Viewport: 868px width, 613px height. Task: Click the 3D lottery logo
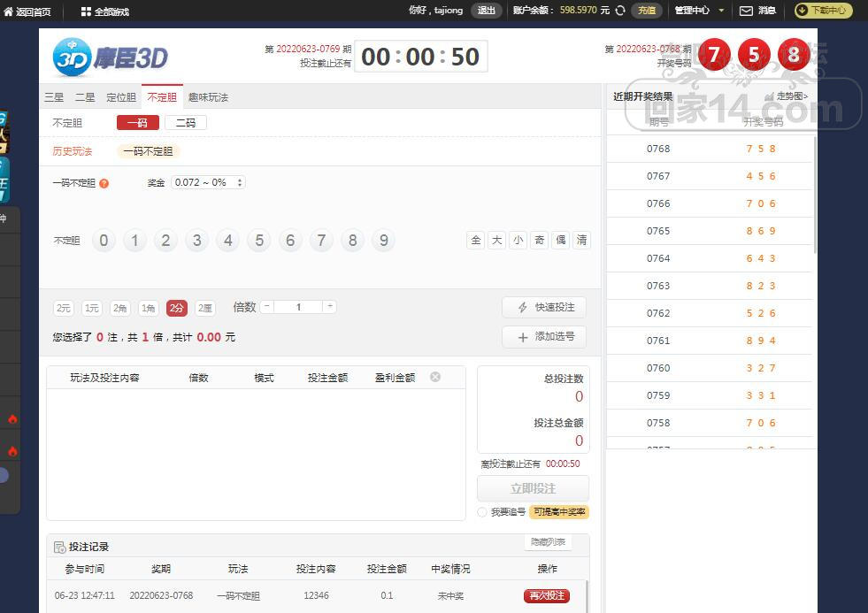(111, 57)
